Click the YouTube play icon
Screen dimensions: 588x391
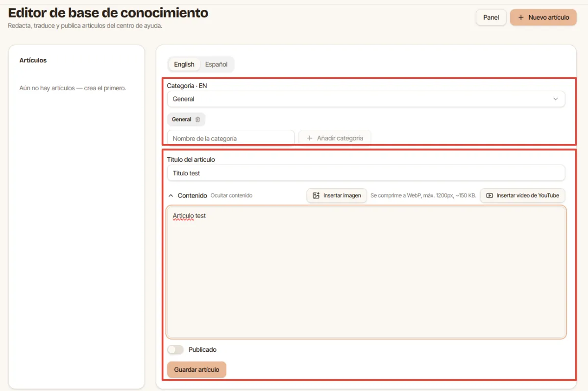point(489,195)
